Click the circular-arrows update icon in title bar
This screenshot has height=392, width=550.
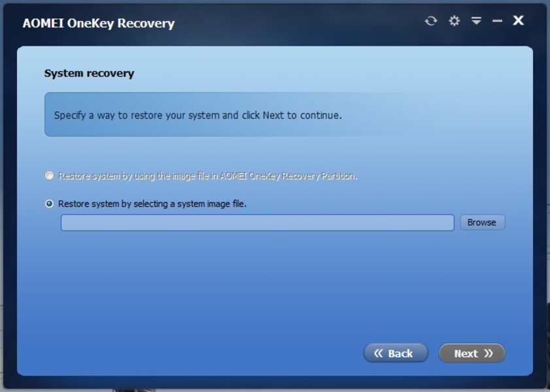click(431, 21)
